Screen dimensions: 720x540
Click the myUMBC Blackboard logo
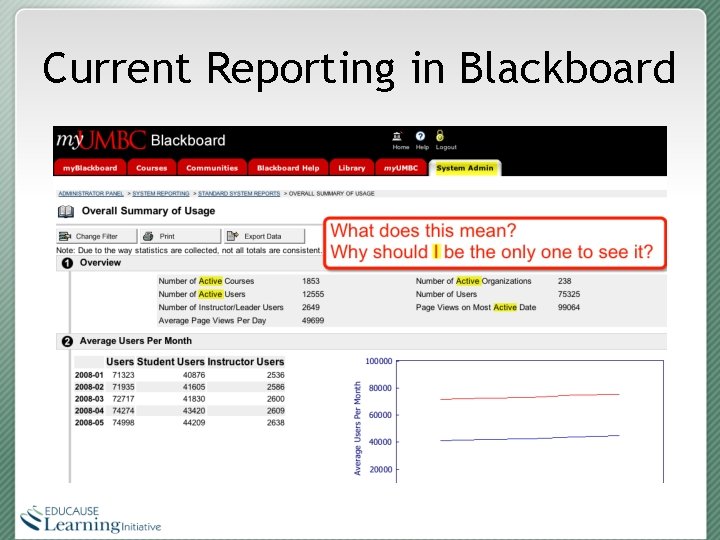[141, 140]
